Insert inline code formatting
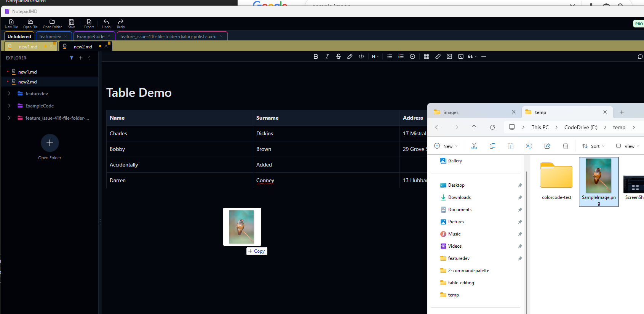The height and width of the screenshot is (314, 644). click(x=361, y=56)
